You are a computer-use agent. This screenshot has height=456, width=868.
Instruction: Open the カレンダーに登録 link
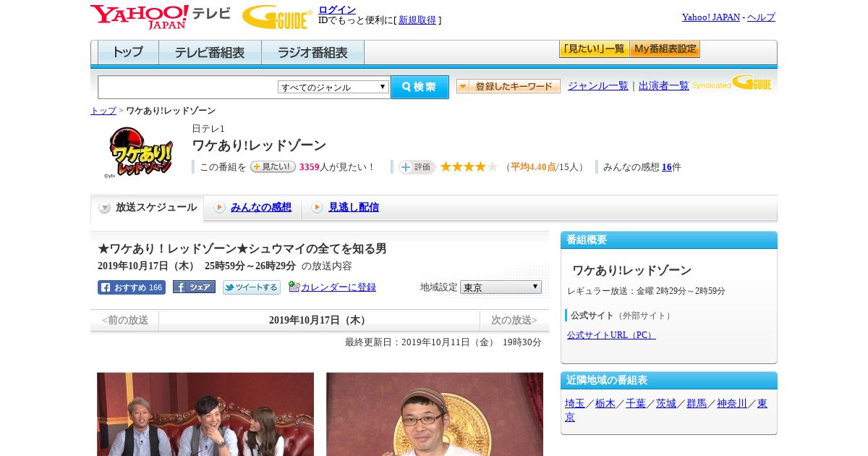point(339,287)
